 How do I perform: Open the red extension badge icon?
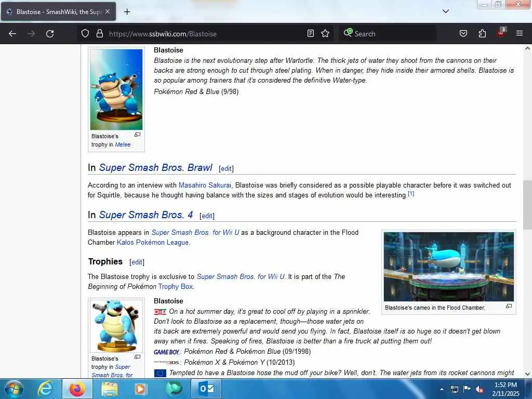(501, 33)
